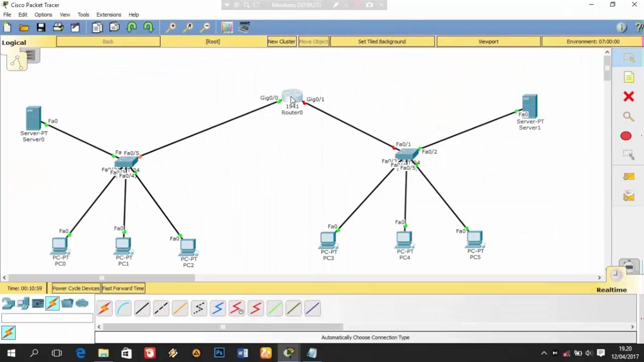
Task: Choose the light green Octal cable
Action: click(275, 308)
